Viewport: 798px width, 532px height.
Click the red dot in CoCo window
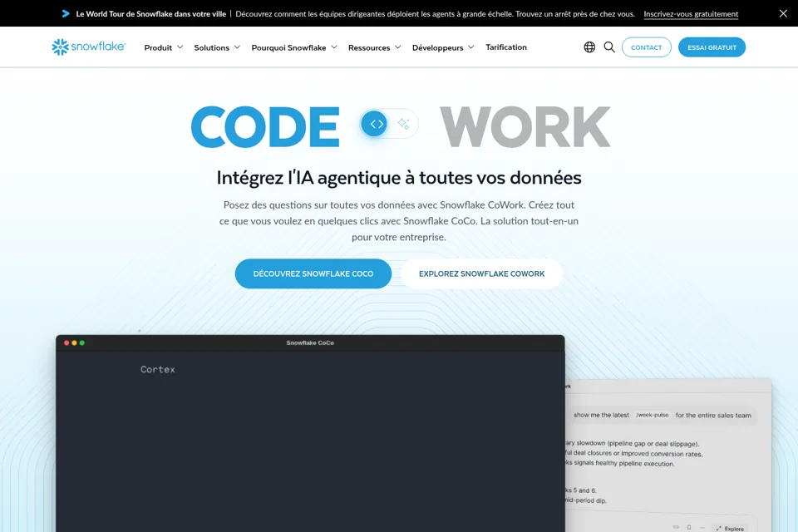pyautogui.click(x=66, y=342)
